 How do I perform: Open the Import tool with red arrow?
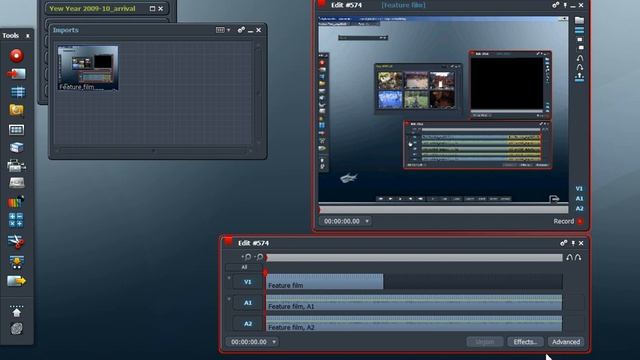pos(16,74)
